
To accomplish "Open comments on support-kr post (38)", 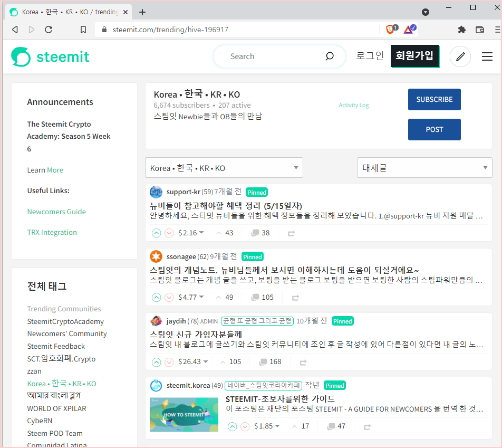I will tap(260, 233).
